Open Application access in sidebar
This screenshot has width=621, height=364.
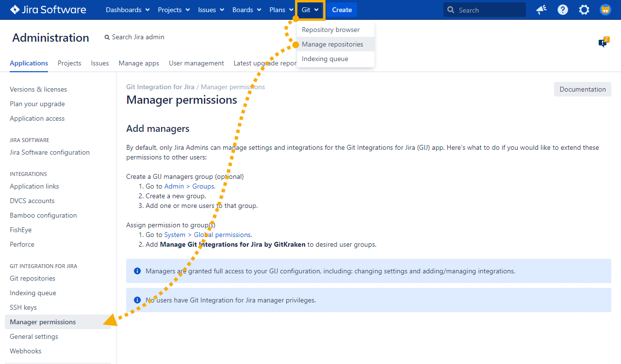37,118
